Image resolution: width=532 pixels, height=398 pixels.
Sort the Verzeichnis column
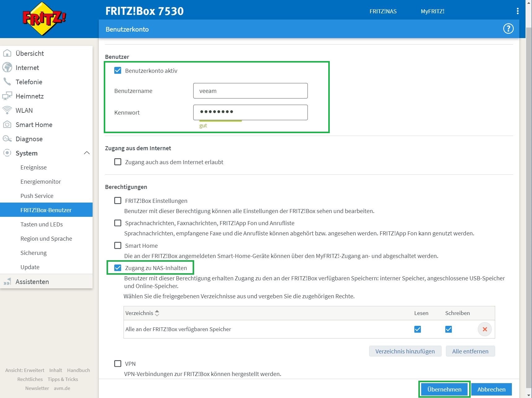pyautogui.click(x=157, y=313)
